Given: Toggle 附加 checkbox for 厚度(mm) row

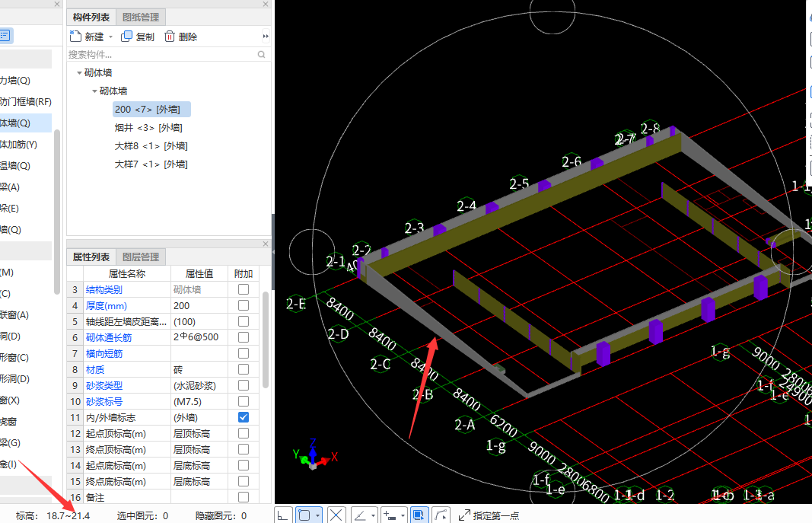Looking at the screenshot, I should (x=244, y=305).
